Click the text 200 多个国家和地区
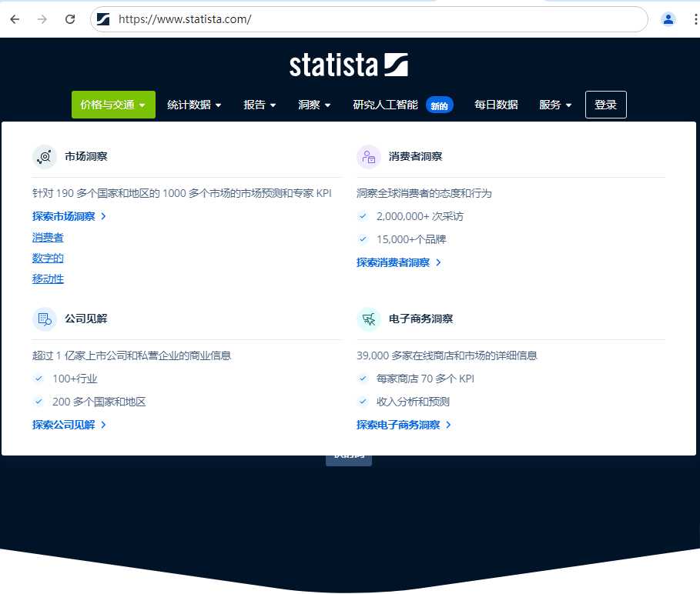700x594 pixels. click(x=99, y=402)
